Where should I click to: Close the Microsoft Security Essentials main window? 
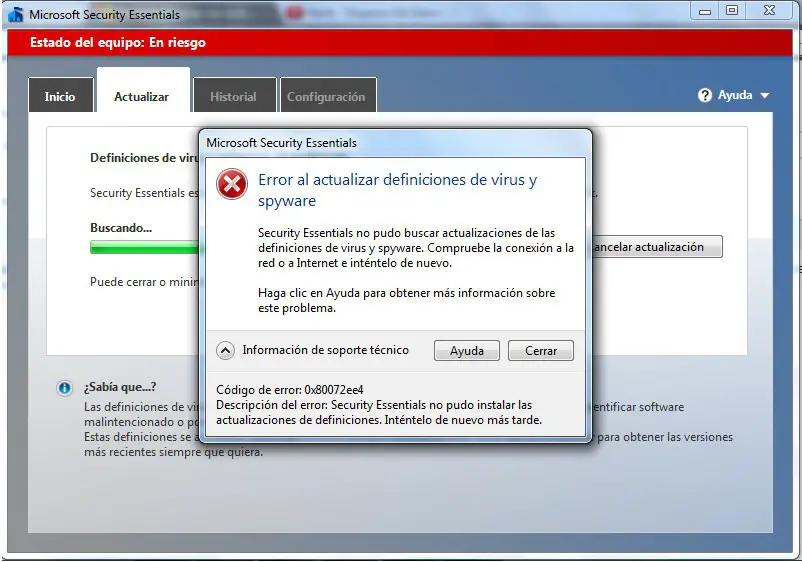769,11
